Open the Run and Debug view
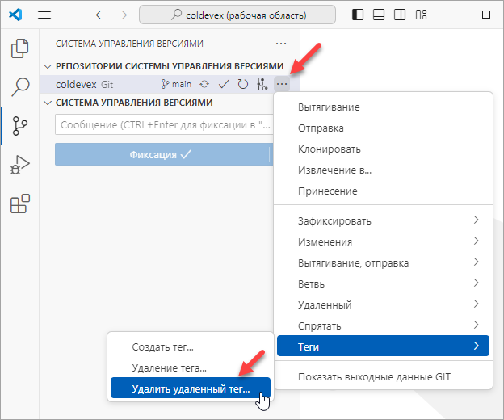The image size is (504, 420). tap(19, 165)
